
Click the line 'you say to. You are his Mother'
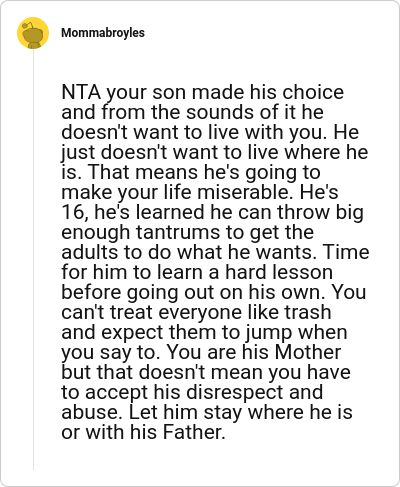click(x=201, y=352)
